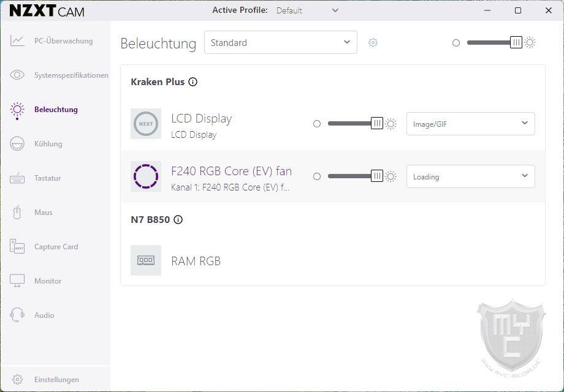Turn off global lighting brightness circle
Viewport: 564px width, 392px height.
click(x=455, y=43)
